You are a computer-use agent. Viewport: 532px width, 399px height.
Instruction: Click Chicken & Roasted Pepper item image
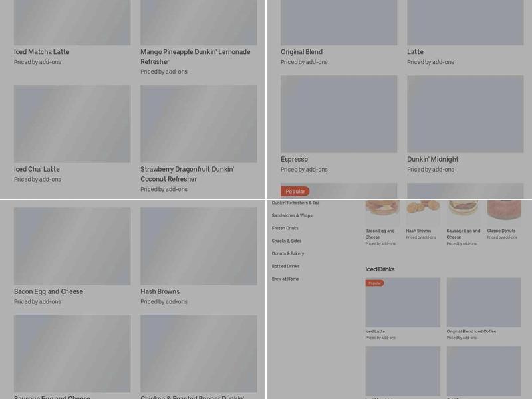(198, 353)
